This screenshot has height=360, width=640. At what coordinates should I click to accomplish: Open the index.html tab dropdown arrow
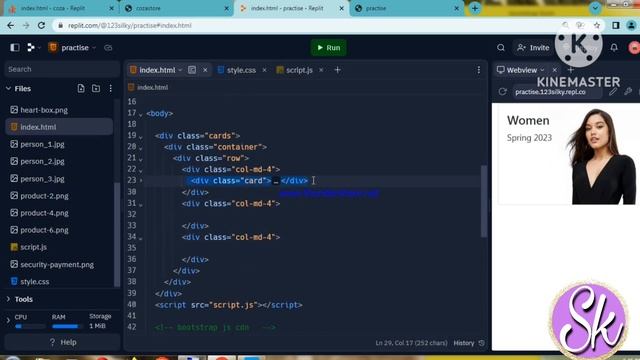click(x=180, y=70)
